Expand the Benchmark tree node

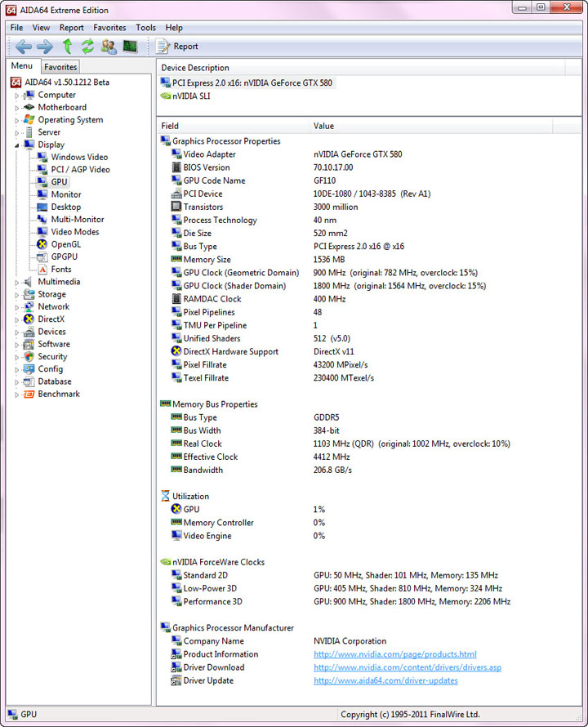16,395
